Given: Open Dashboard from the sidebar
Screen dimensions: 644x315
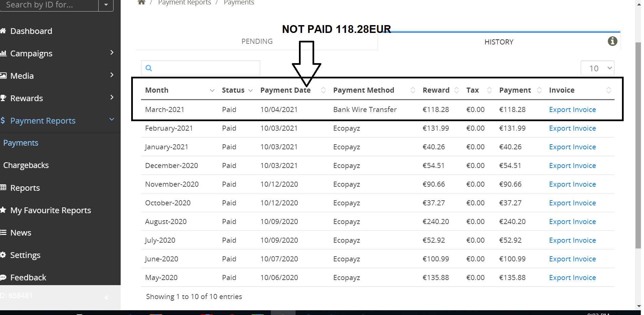Looking at the screenshot, I should (x=31, y=31).
